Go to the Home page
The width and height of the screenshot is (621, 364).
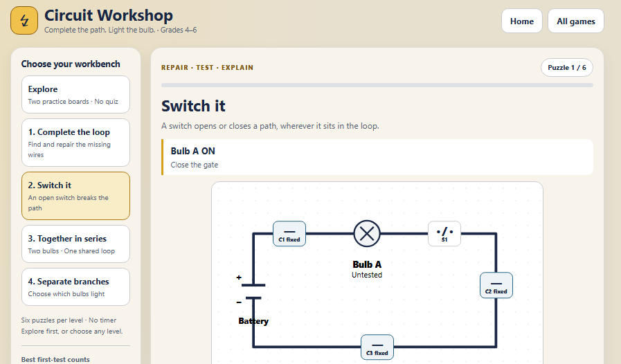pos(521,21)
